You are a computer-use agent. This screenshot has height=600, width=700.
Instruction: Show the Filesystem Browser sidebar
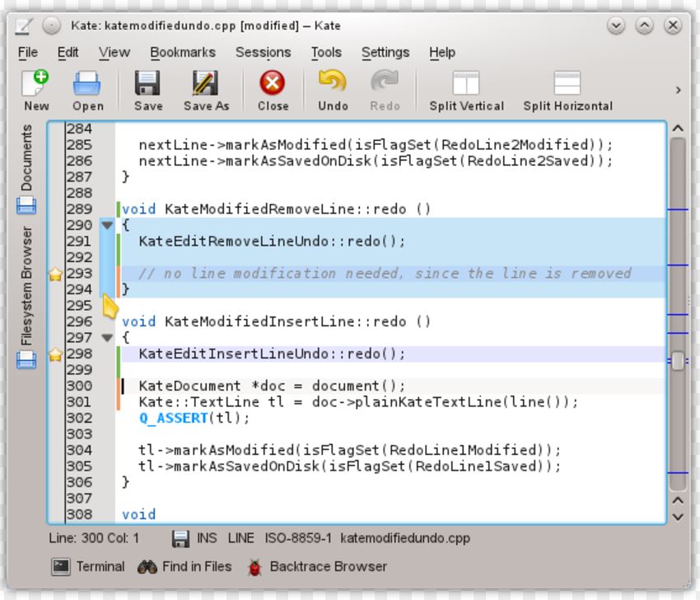(26, 297)
